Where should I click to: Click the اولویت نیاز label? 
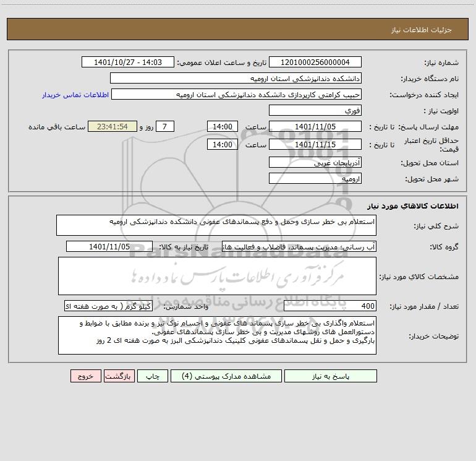pos(441,111)
